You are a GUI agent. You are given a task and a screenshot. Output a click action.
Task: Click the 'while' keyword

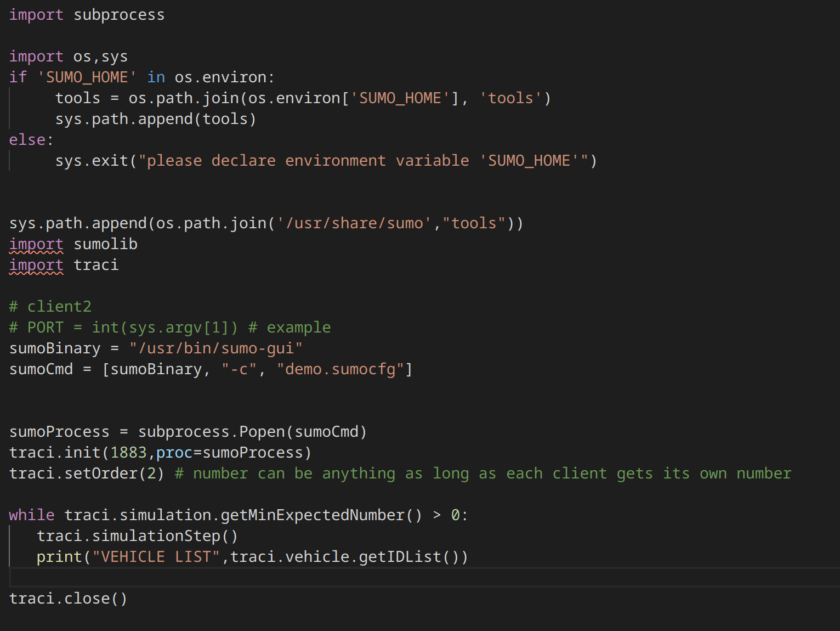pyautogui.click(x=32, y=515)
